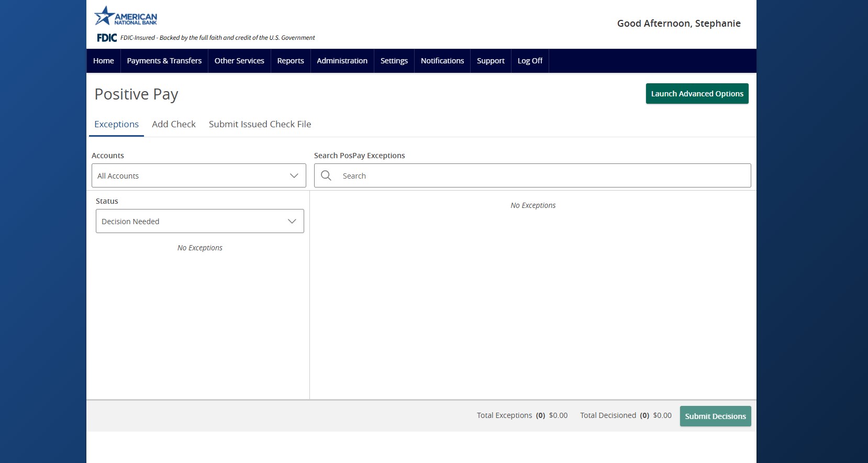Click the FDIC insured logo
The width and height of the screenshot is (868, 463).
107,38
